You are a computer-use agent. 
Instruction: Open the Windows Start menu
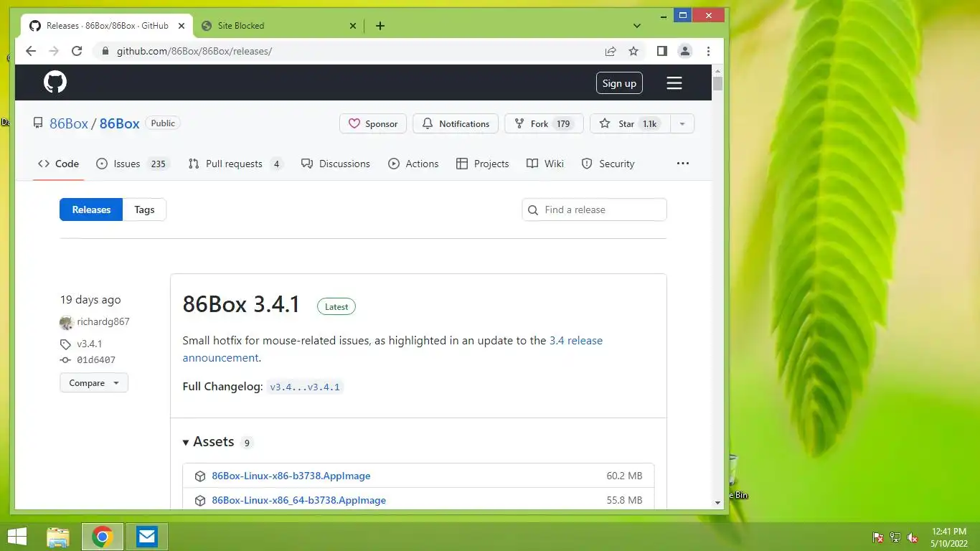pos(17,537)
